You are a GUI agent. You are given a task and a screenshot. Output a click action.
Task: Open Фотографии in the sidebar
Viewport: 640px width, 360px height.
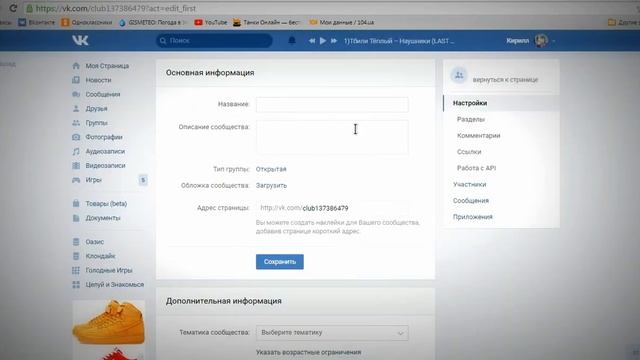click(x=104, y=137)
